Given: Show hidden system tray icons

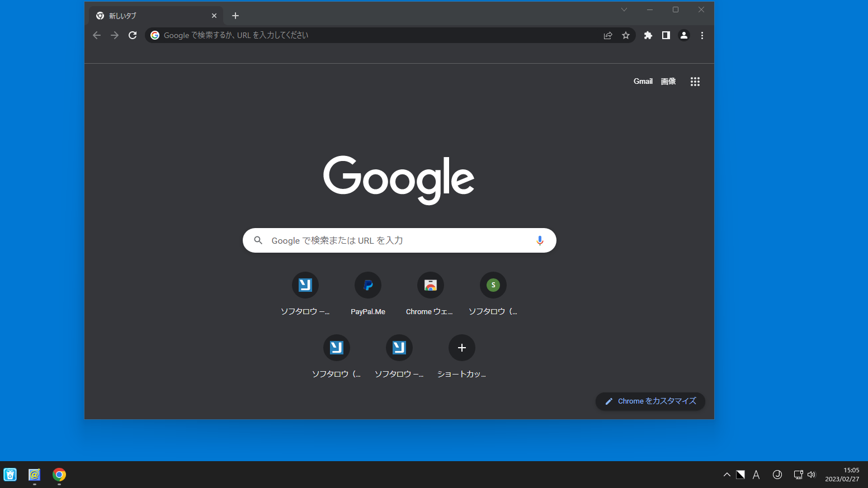Looking at the screenshot, I should pos(727,475).
